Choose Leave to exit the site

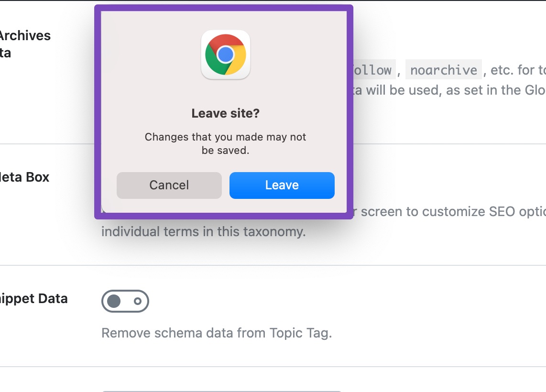(x=282, y=185)
